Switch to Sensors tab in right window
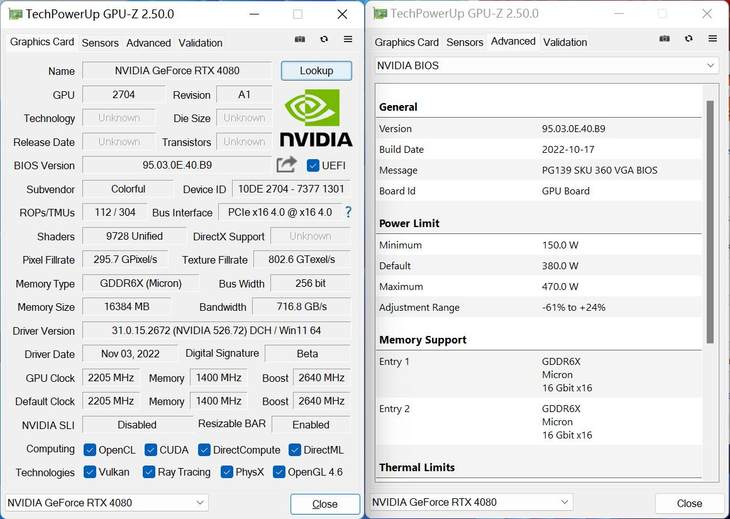Screen dimensions: 730x519 pos(465,42)
